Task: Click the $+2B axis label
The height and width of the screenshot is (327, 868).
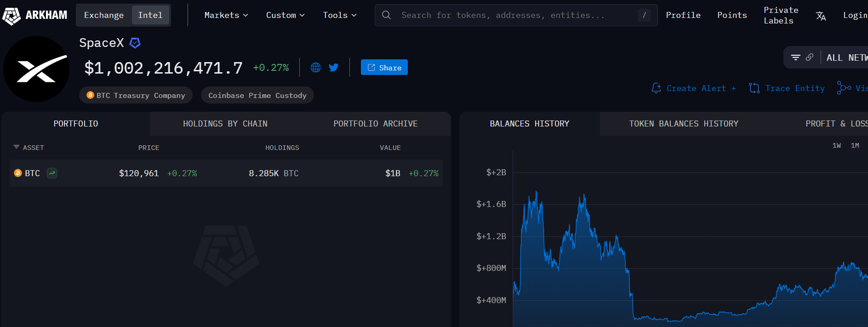Action: tap(496, 172)
